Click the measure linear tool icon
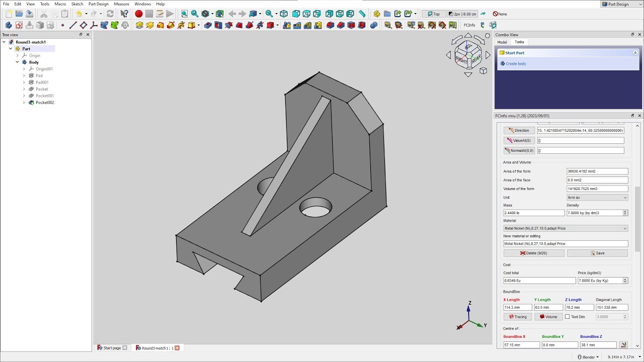This screenshot has height=362, width=644. tap(388, 25)
